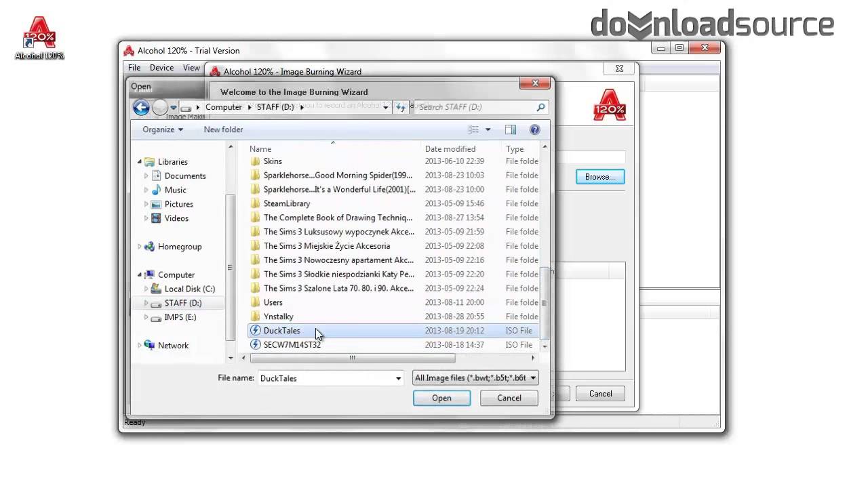Screen dimensions: 868x488
Task: Select The Sims 3 Miejskie Życie Akcesoria folder
Action: pos(326,246)
